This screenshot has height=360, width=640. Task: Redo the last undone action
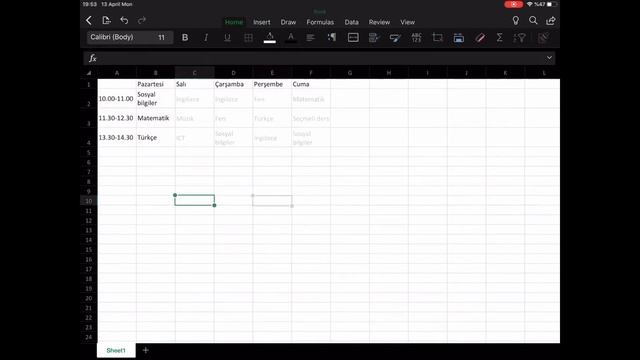[x=142, y=20]
